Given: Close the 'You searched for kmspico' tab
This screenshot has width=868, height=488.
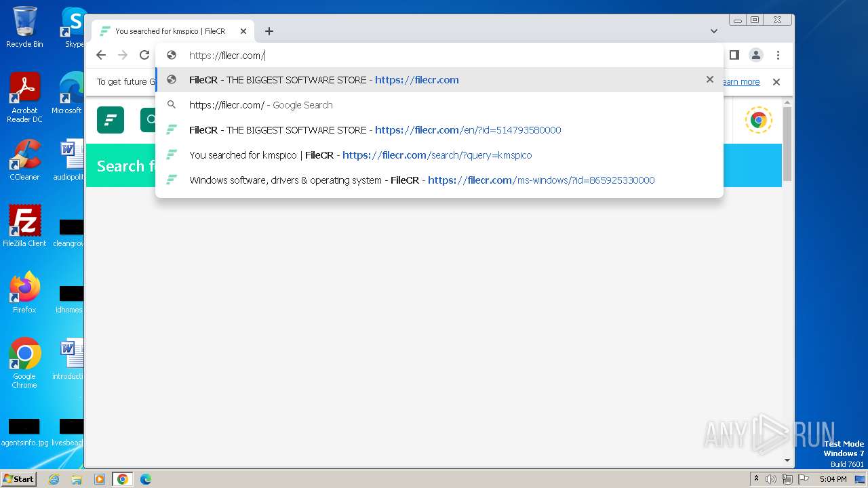Looking at the screenshot, I should [243, 31].
